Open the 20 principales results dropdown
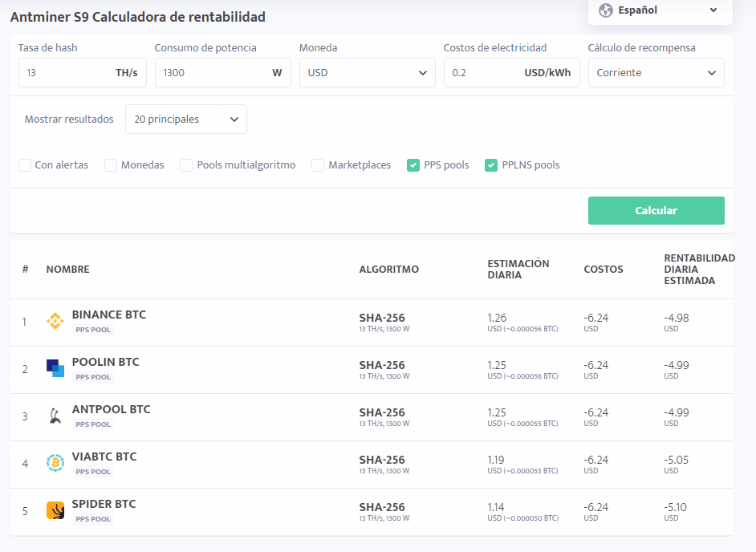The height and width of the screenshot is (552, 756). 186,119
